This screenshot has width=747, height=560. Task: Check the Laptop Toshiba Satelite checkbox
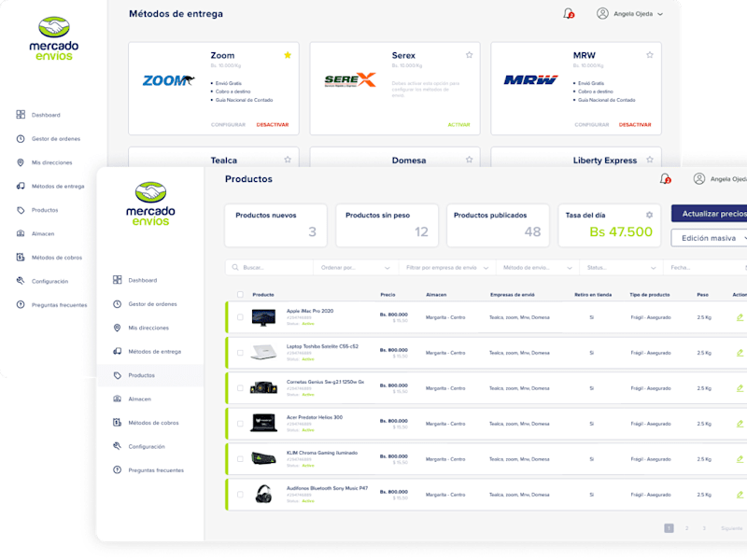240,353
